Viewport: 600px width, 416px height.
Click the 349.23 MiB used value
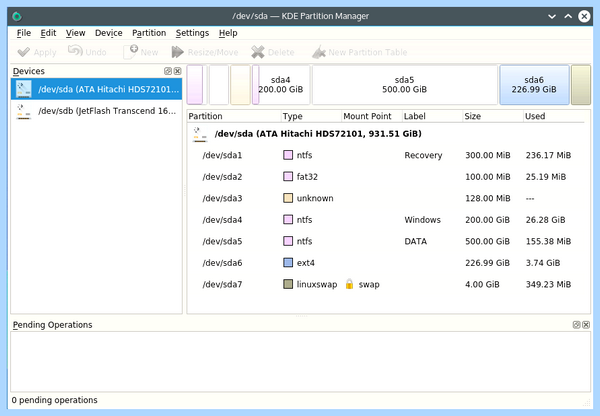pyautogui.click(x=548, y=284)
